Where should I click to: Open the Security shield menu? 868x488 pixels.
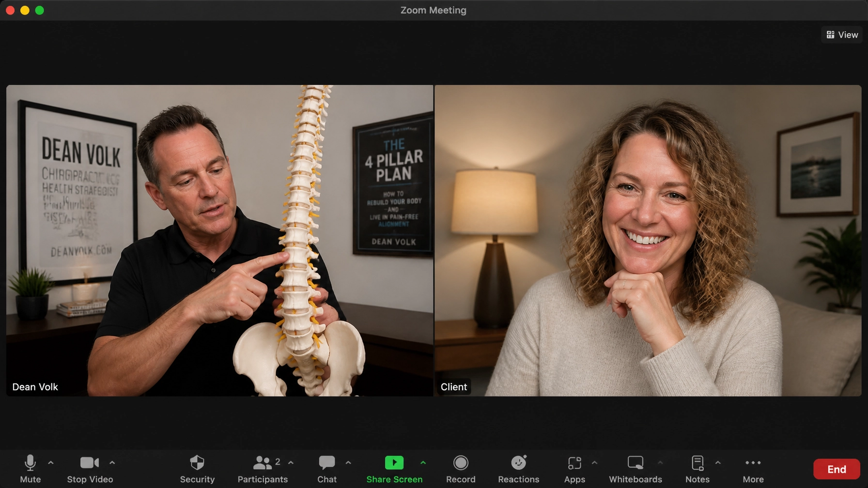pyautogui.click(x=197, y=469)
